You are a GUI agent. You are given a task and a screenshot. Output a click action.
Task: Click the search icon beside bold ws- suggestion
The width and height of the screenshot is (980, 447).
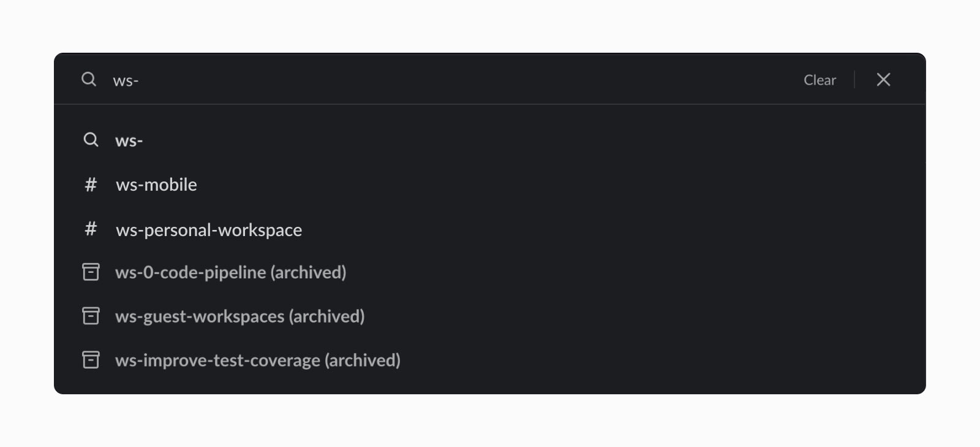click(91, 140)
